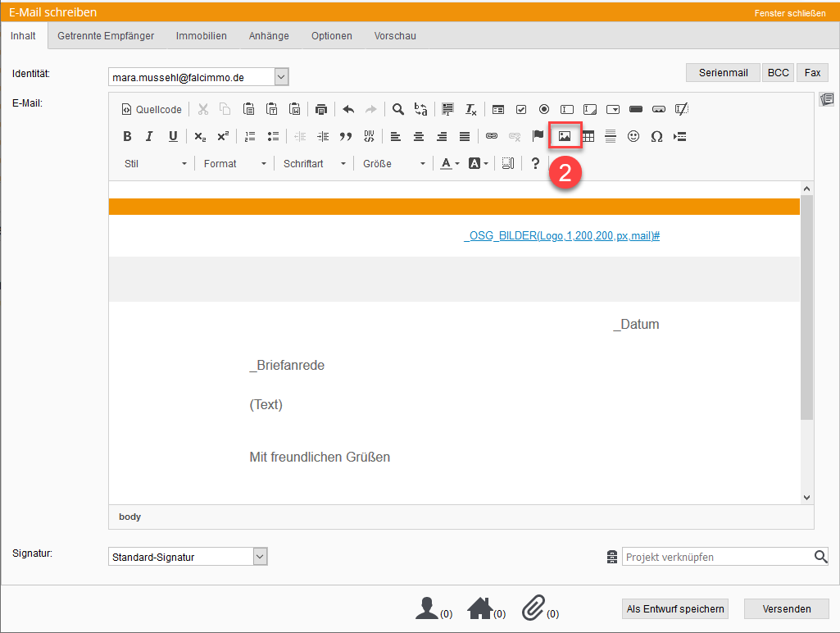Open the smiley emoticon picker
This screenshot has height=633, width=840.
pos(633,137)
